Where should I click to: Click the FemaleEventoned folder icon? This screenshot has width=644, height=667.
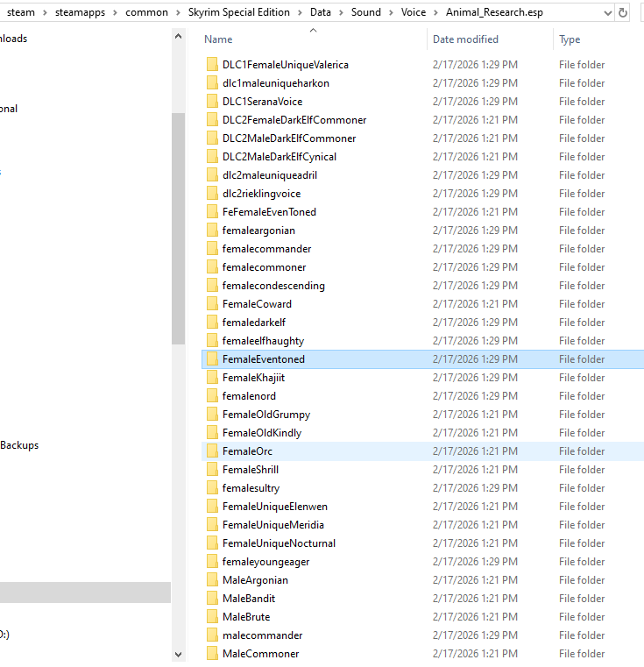(x=212, y=359)
